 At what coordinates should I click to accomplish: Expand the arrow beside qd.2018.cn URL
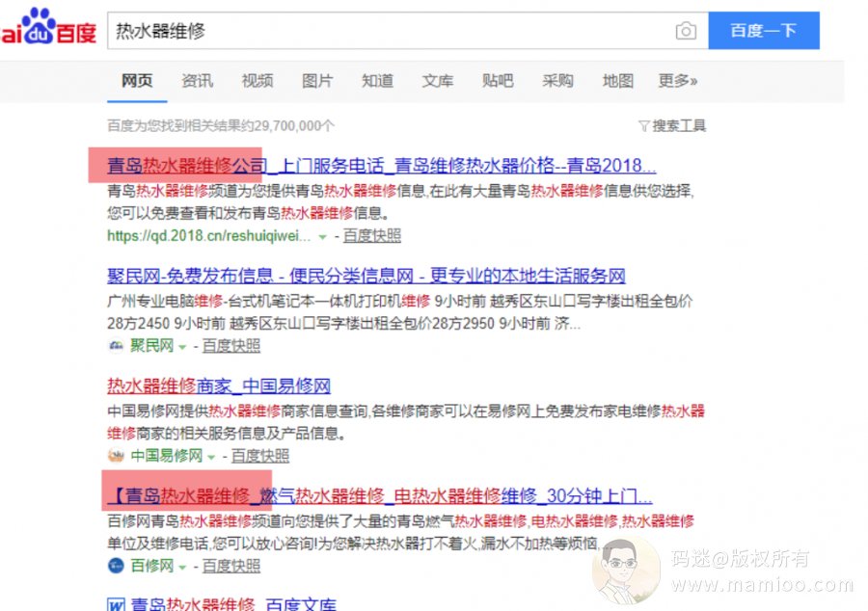point(322,236)
